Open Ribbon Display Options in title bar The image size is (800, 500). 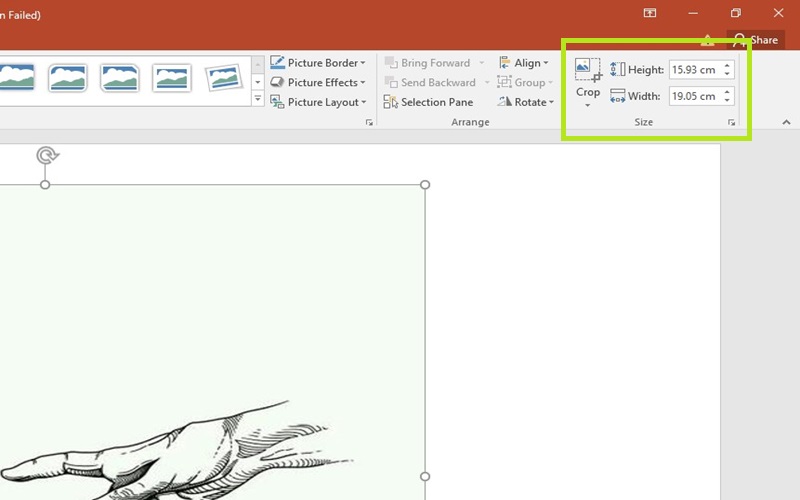coord(650,14)
